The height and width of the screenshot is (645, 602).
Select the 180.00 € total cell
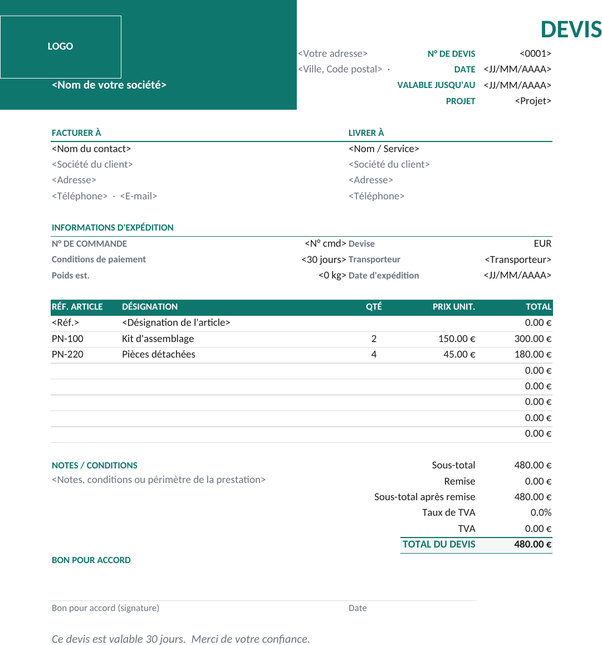coord(533,354)
